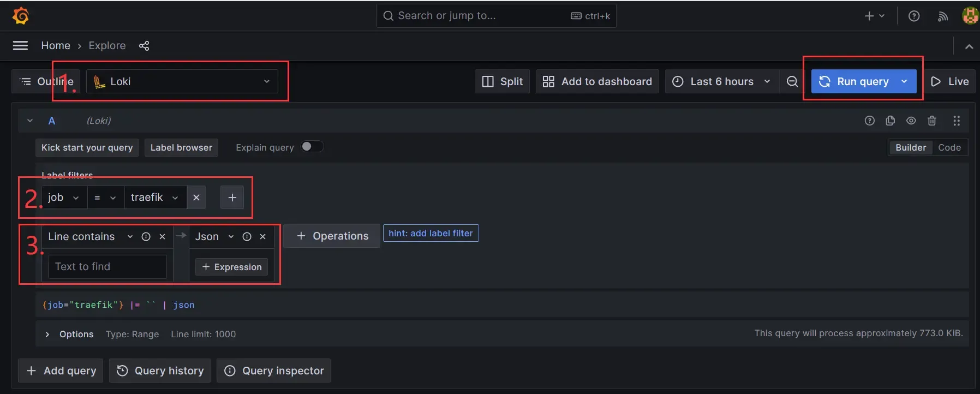Open the user profile avatar
980x394 pixels.
(x=970, y=16)
